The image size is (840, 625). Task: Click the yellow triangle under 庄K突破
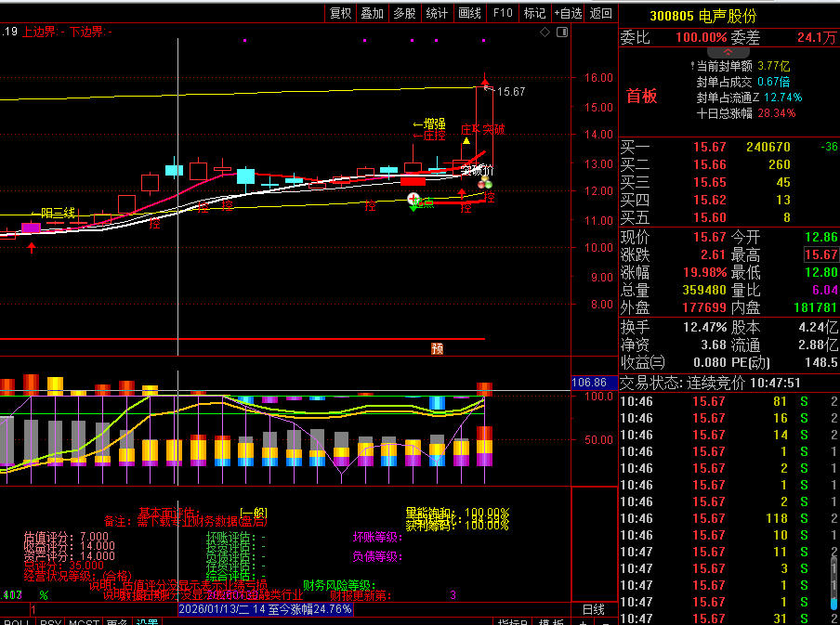pyautogui.click(x=466, y=141)
